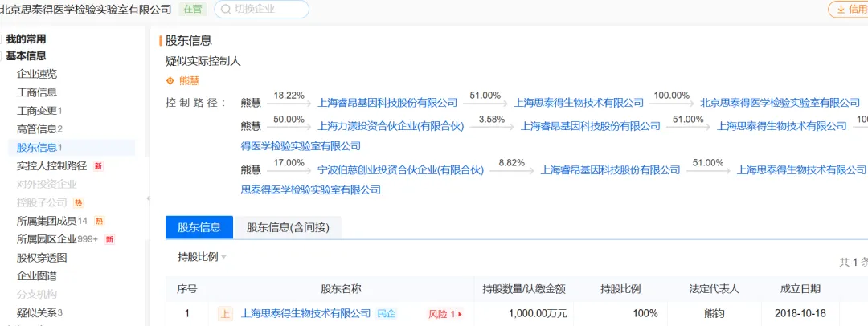Click the diamond icon before 熊慧
868x326 pixels.
(x=170, y=81)
